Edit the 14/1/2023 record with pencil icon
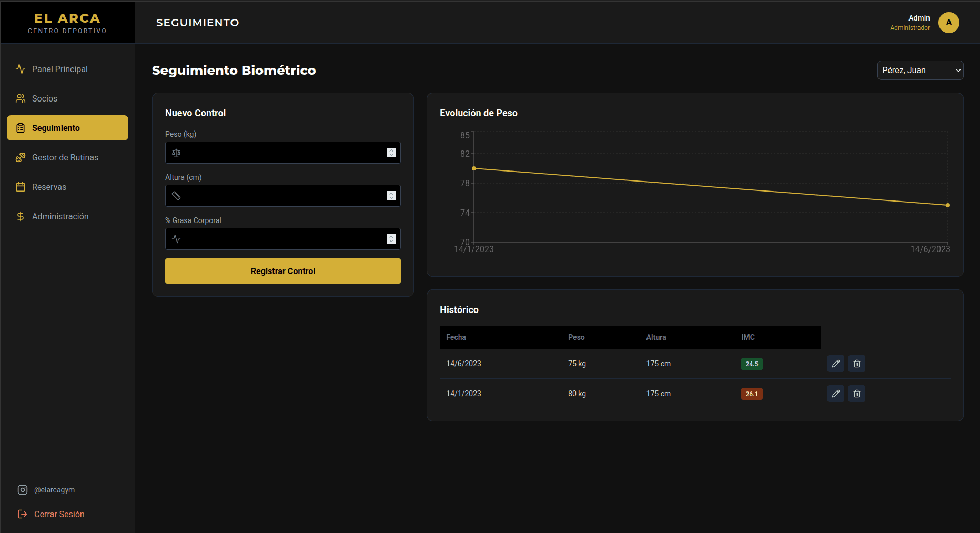The image size is (980, 533). (x=835, y=394)
